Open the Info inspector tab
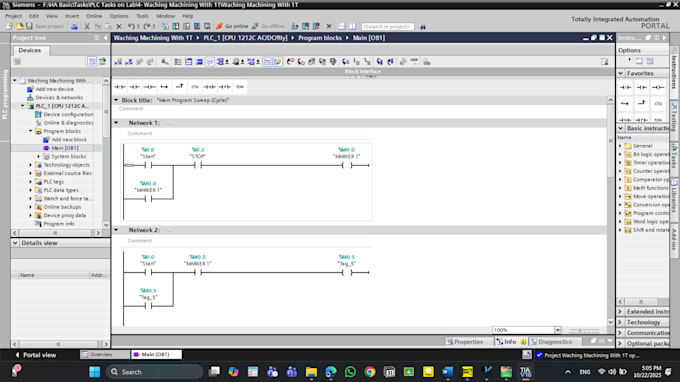680x382 pixels. (x=510, y=342)
